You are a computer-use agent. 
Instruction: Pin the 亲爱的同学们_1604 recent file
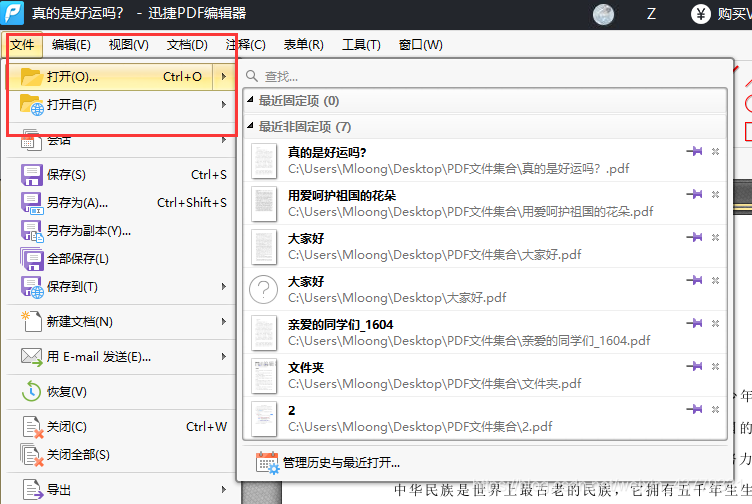coord(694,323)
